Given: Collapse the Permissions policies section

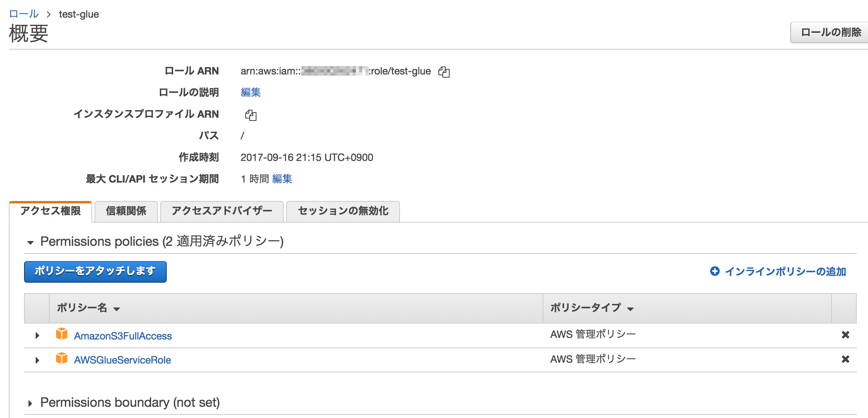Looking at the screenshot, I should [x=30, y=242].
